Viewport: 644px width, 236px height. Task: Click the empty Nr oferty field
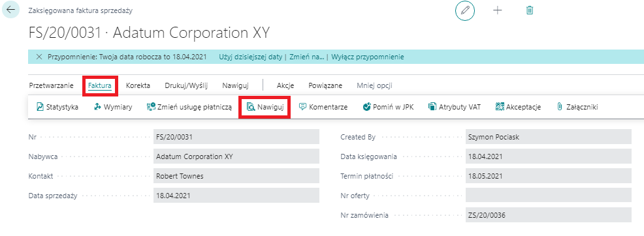click(548, 196)
